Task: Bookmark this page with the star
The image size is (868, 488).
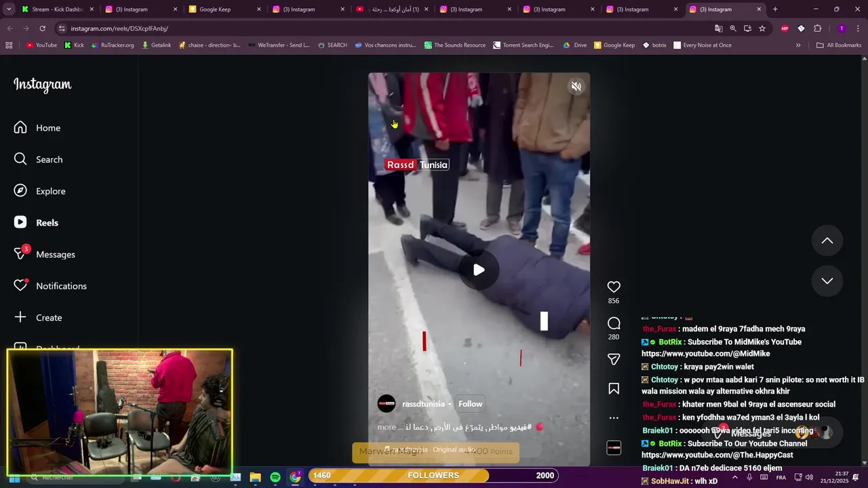Action: tap(762, 28)
